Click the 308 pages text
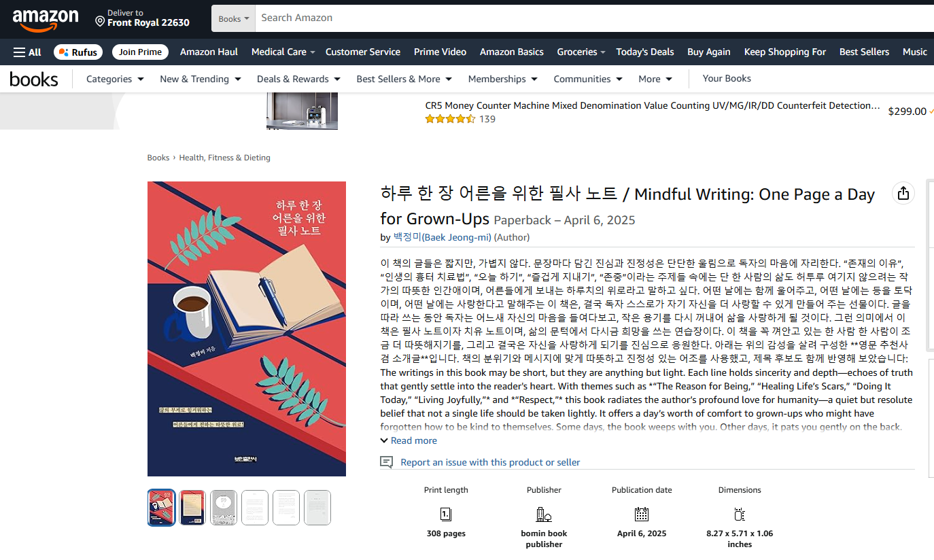934x560 pixels. pyautogui.click(x=446, y=533)
